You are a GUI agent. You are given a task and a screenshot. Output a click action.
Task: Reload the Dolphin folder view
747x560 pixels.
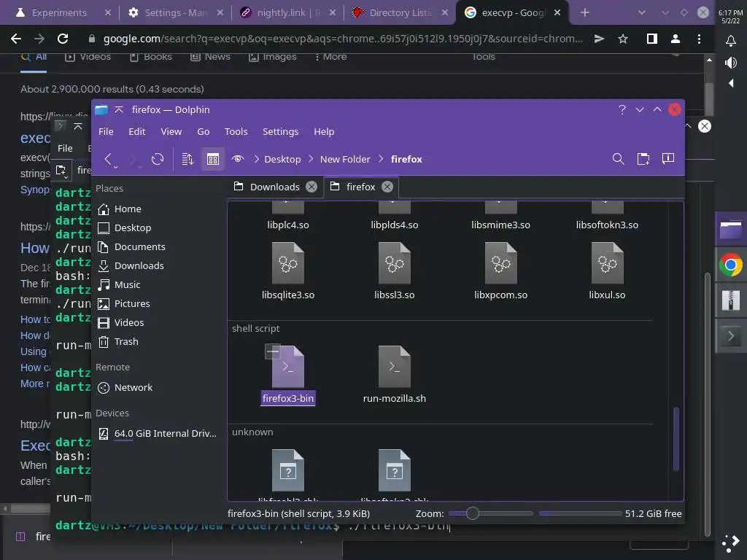pyautogui.click(x=158, y=159)
